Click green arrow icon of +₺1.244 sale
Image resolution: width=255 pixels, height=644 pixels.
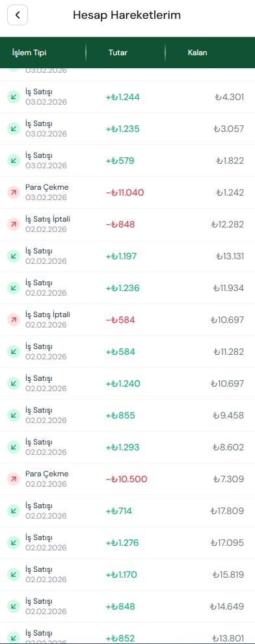[14, 97]
